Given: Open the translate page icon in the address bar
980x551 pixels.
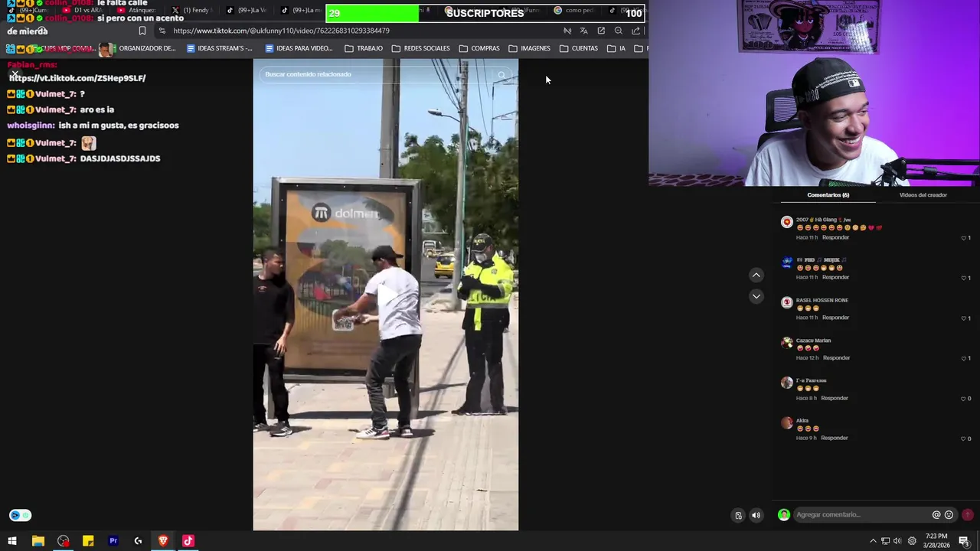Looking at the screenshot, I should click(583, 31).
